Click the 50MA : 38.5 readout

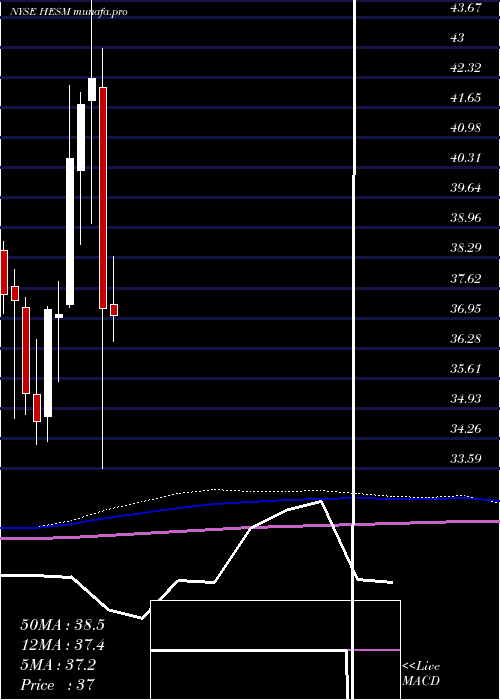click(62, 625)
